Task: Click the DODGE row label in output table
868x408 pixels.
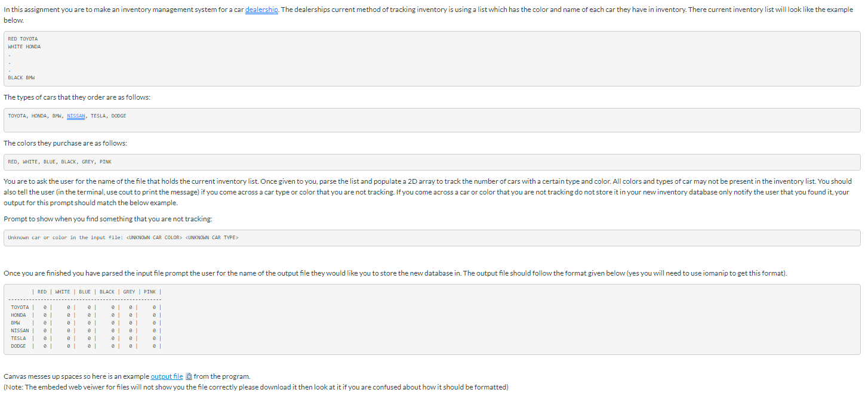Action: pyautogui.click(x=19, y=346)
